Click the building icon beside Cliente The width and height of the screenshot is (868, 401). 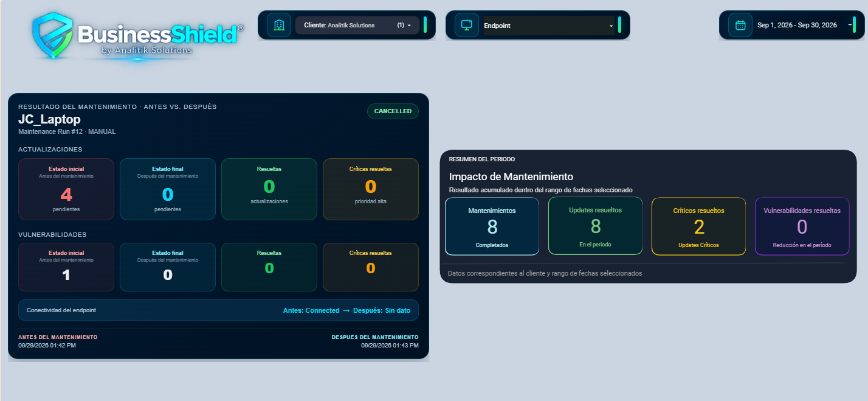tap(279, 25)
